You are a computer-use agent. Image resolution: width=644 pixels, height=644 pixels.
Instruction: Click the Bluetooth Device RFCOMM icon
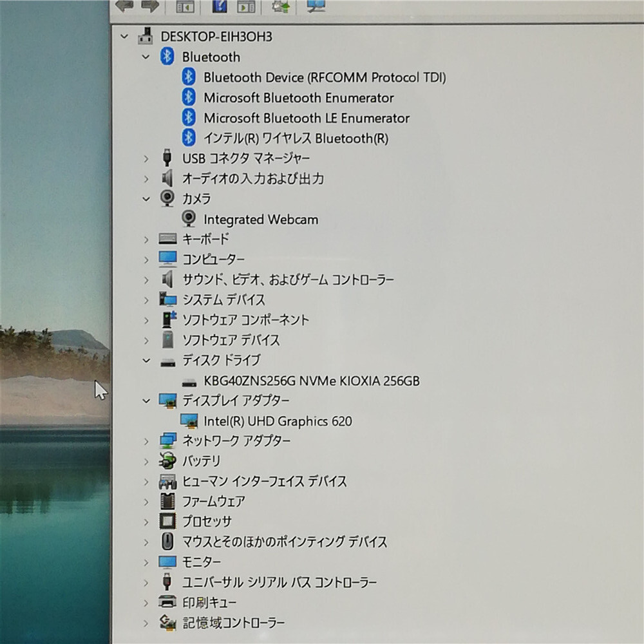189,77
